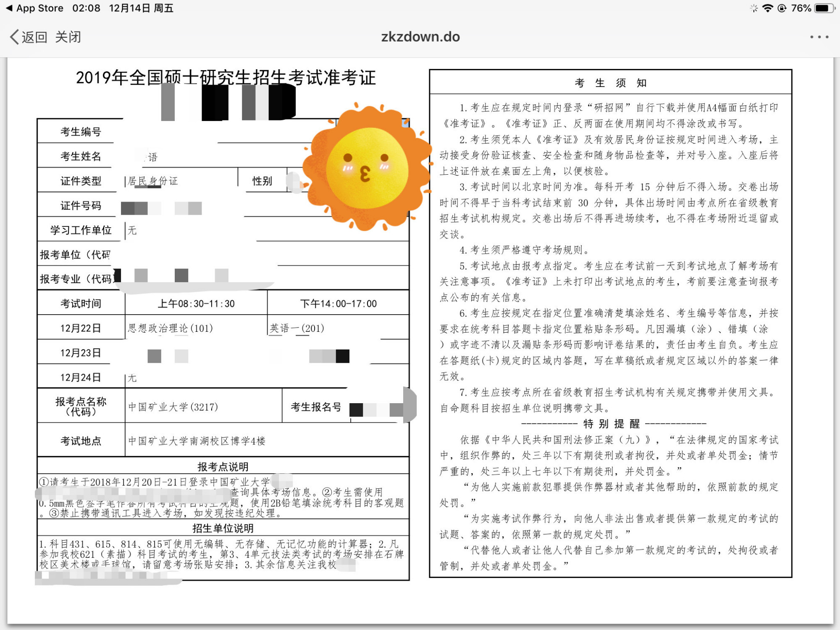Tap the battery icon in status bar

click(x=824, y=8)
